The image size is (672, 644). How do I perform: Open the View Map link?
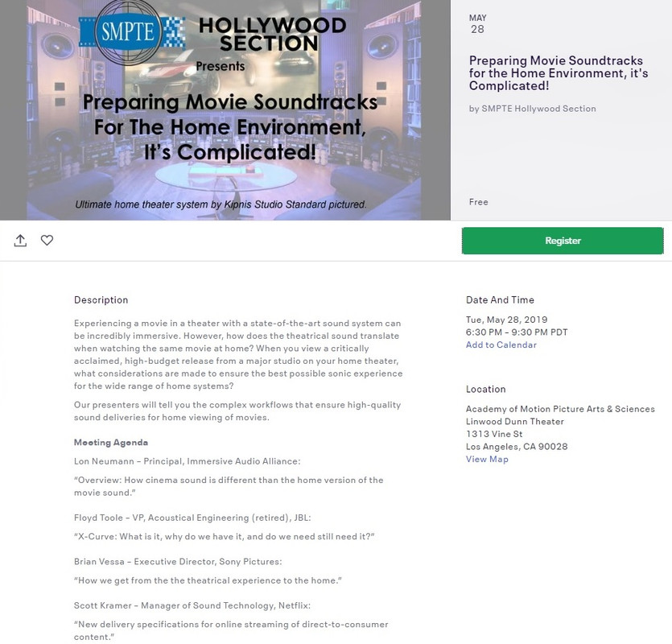(487, 459)
